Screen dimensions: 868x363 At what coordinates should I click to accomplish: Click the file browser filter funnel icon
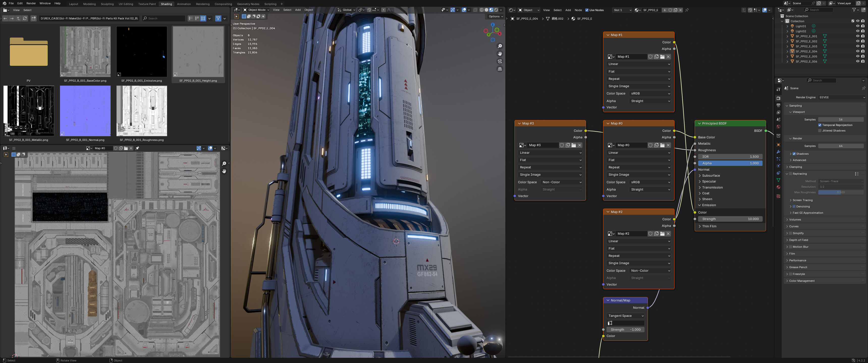[x=218, y=18]
